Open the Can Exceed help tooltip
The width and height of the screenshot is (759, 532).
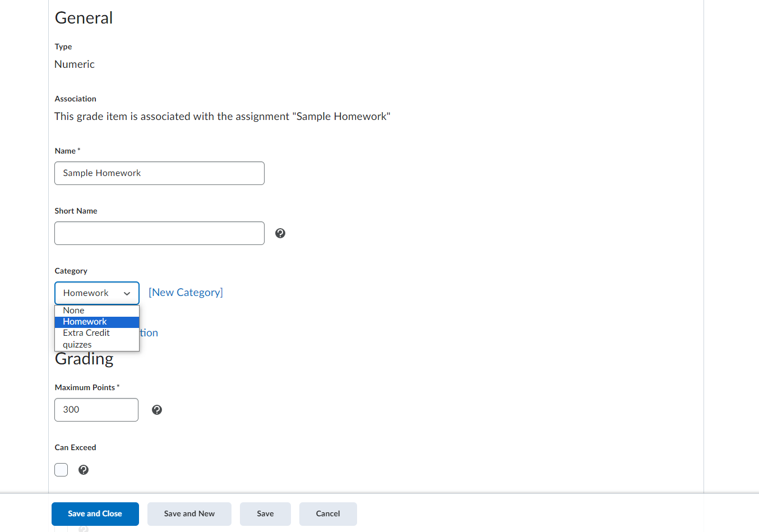click(84, 470)
